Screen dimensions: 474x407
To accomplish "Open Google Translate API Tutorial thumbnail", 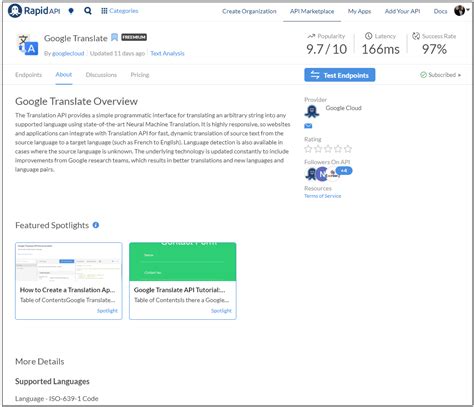I will [x=183, y=262].
